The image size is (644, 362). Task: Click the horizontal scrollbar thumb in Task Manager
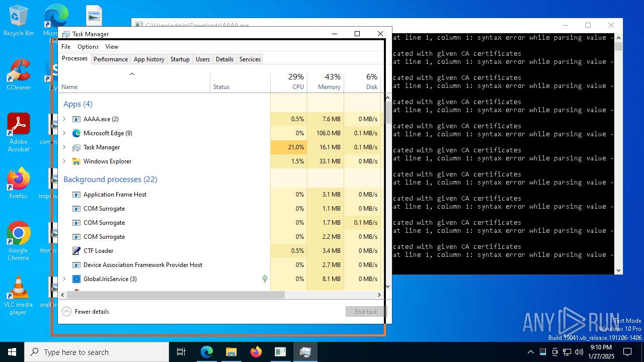click(x=176, y=295)
